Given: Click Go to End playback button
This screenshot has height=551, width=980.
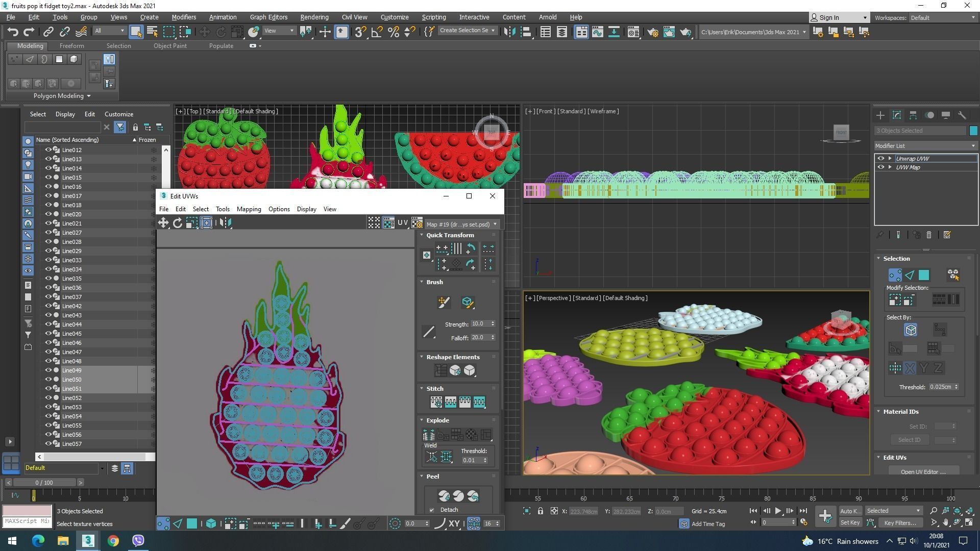Looking at the screenshot, I should 803,511.
